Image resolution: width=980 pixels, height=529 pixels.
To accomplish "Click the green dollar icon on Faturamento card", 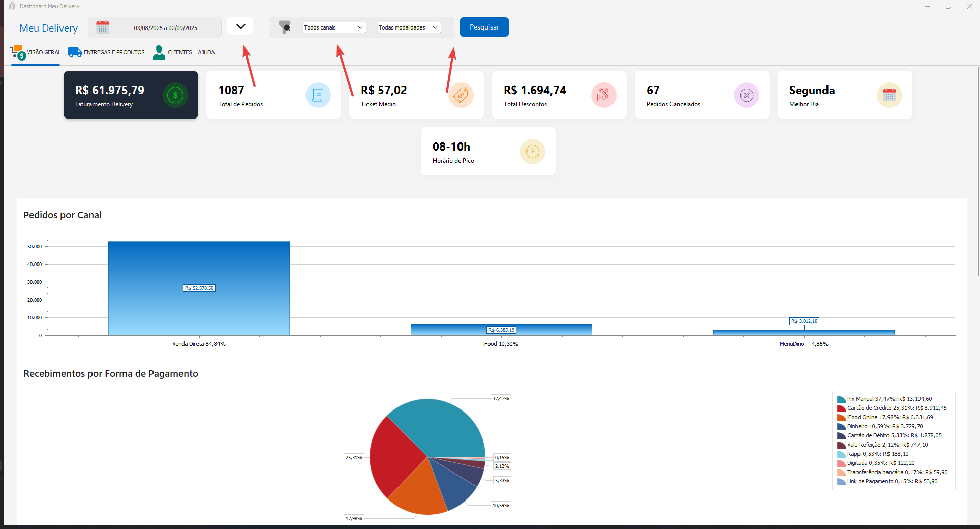I will click(x=175, y=95).
